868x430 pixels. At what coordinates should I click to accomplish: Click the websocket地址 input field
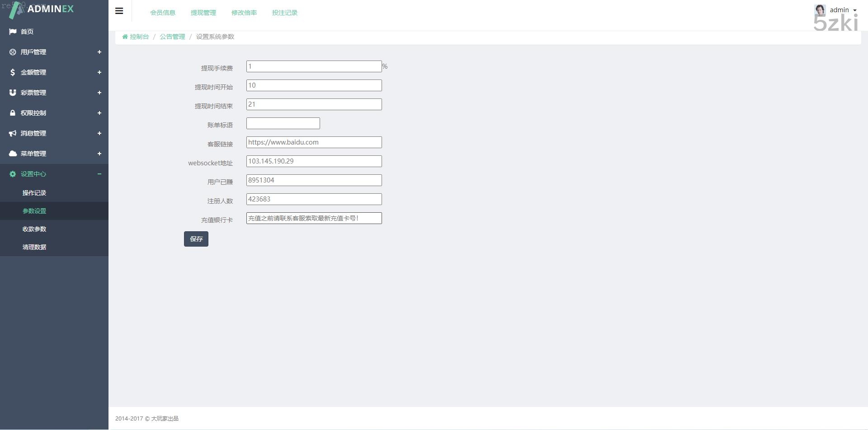tap(314, 161)
